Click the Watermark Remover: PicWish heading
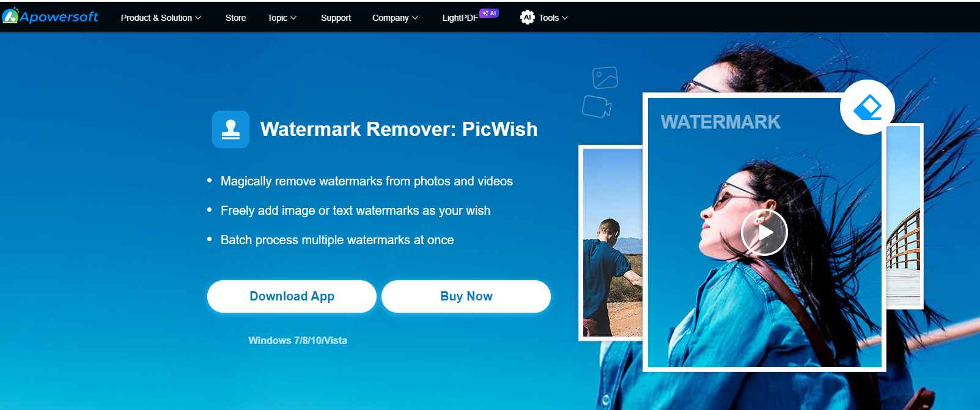 pyautogui.click(x=399, y=129)
